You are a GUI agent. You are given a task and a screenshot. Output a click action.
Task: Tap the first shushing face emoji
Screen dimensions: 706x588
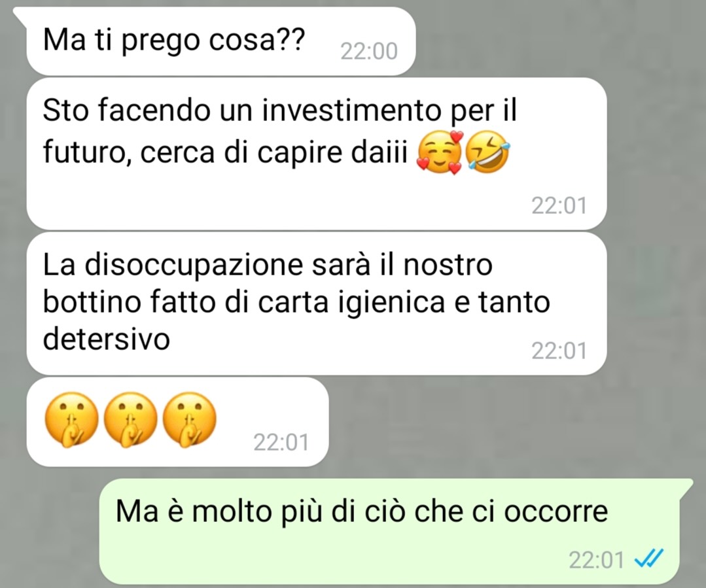pyautogui.click(x=71, y=420)
